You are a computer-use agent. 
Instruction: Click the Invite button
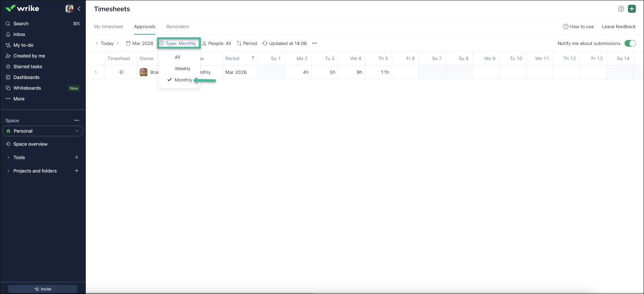click(43, 289)
